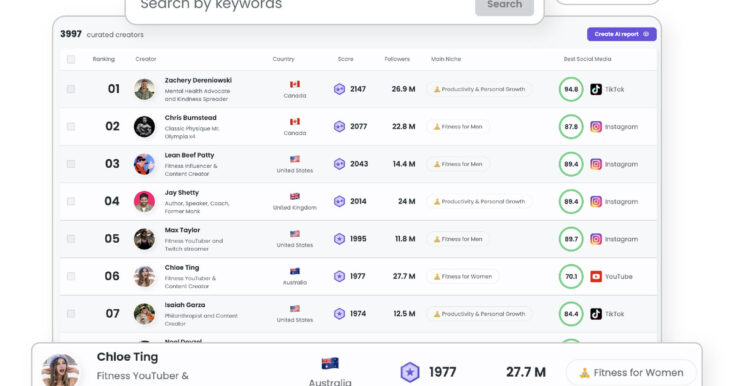Screen dimensions: 738x386
Task: Open Chloe Ting's avatar in table row 06
Action: (144, 276)
